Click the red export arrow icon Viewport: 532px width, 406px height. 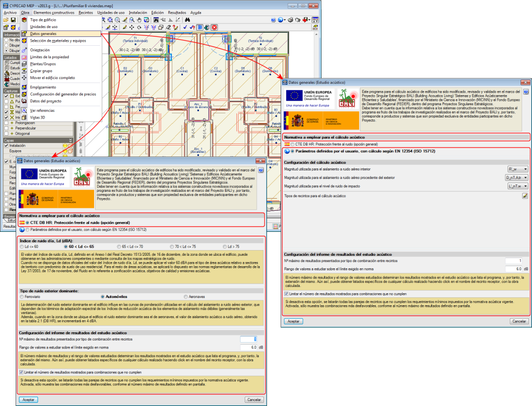(305, 20)
